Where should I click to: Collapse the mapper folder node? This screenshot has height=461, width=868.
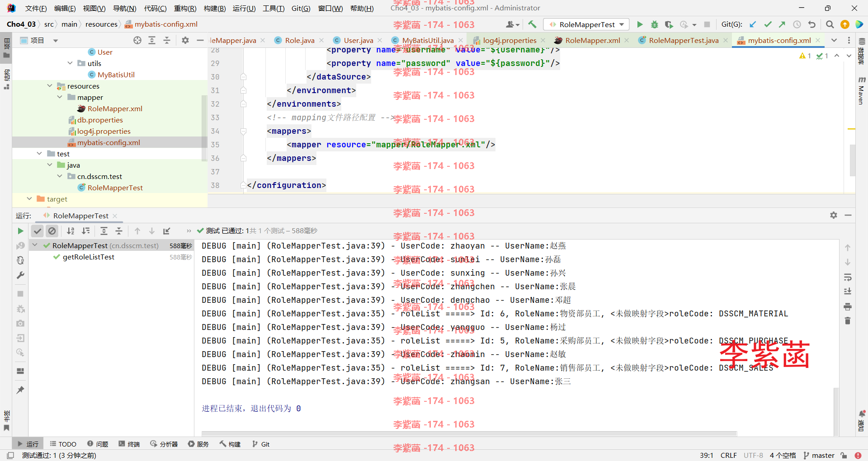click(60, 97)
